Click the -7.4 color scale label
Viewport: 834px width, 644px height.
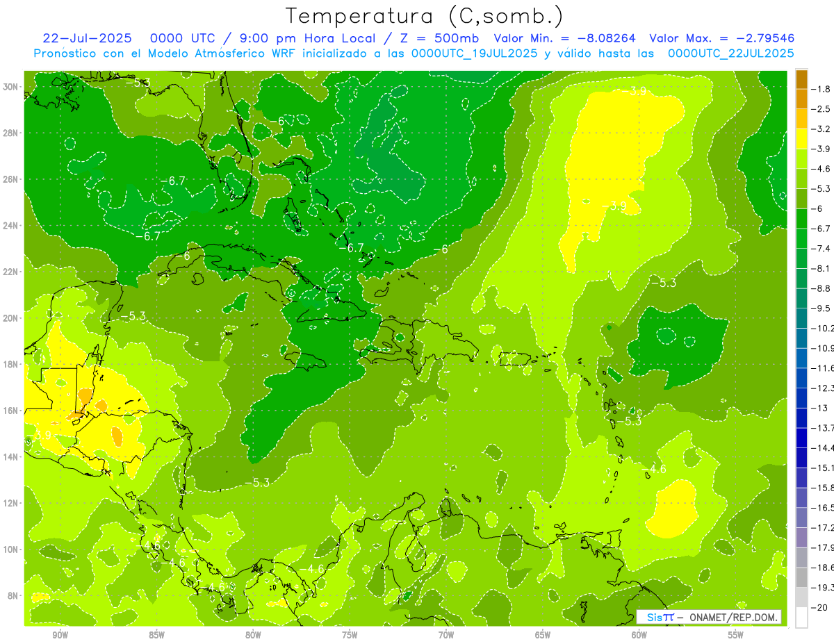(x=822, y=249)
